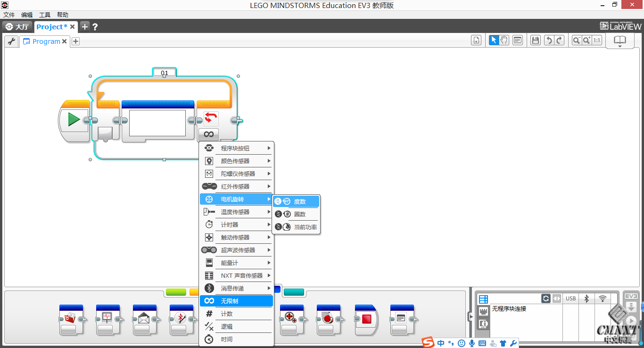Open the 工具 menu

point(45,15)
